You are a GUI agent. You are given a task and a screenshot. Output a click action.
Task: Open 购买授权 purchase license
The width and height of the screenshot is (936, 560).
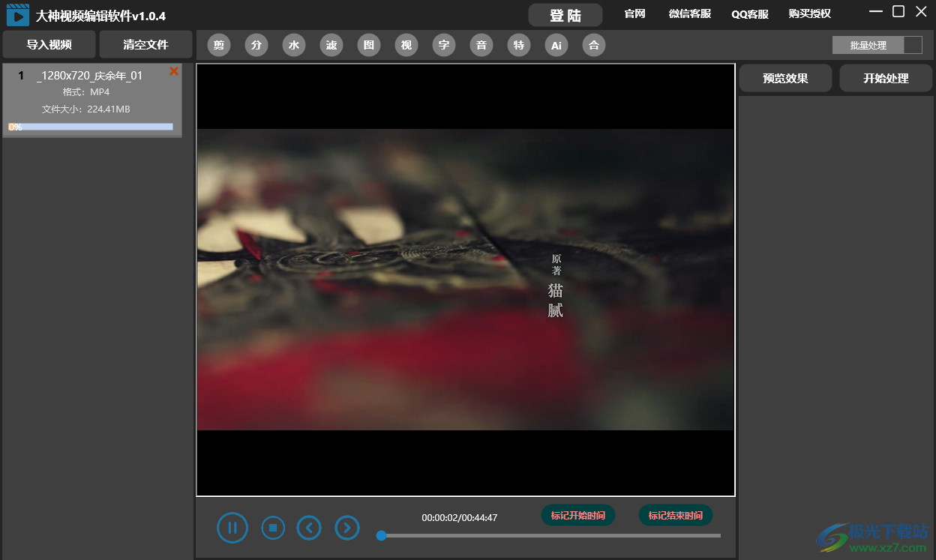point(810,14)
